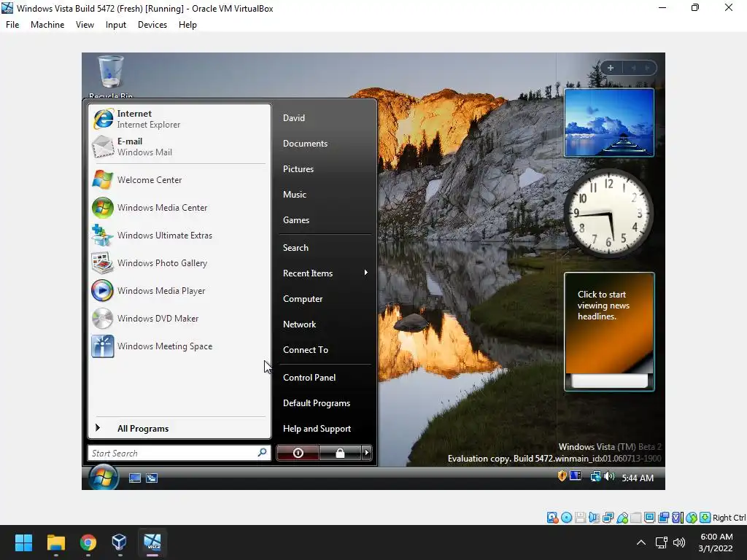Open the VirtualBox Devices menu

[x=152, y=25]
